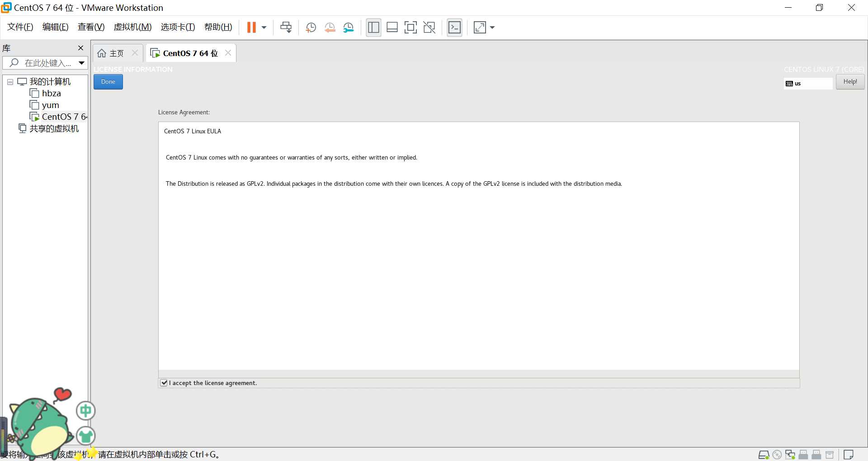Close the 主页 tab
868x461 pixels.
pos(135,53)
